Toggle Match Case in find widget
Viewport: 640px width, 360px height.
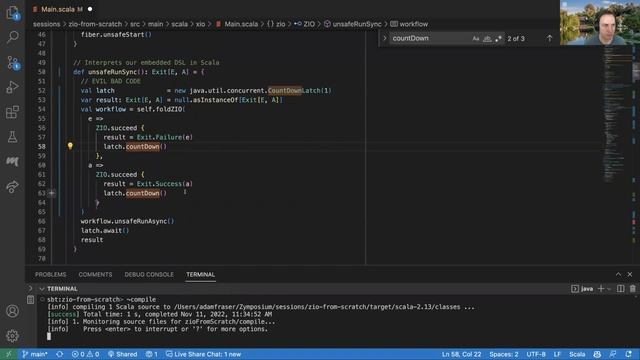tap(476, 38)
